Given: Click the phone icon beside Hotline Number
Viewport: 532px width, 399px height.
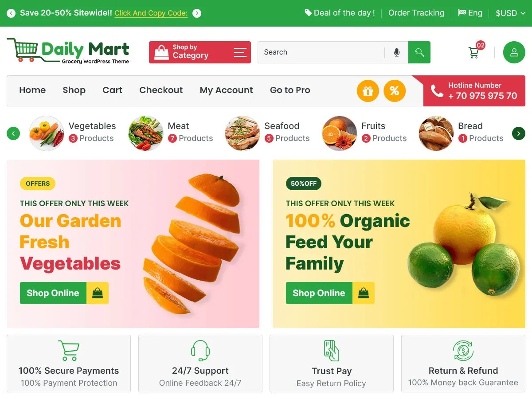Looking at the screenshot, I should [x=437, y=91].
